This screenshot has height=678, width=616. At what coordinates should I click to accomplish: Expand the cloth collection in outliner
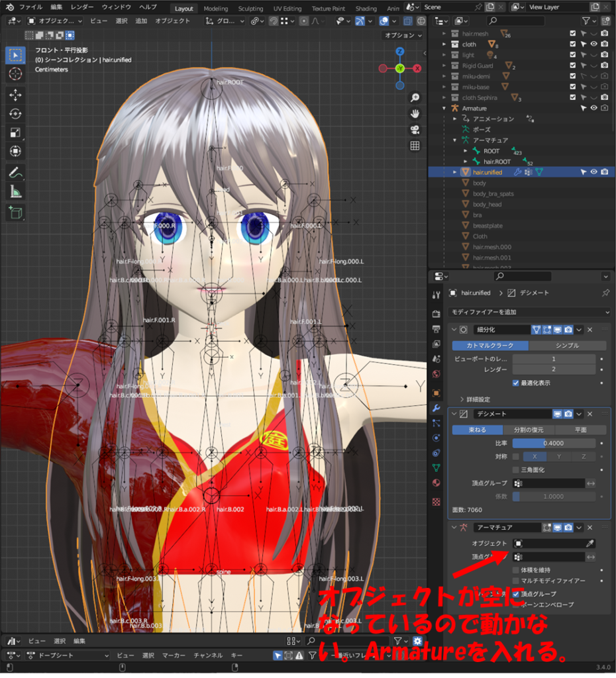tap(444, 44)
